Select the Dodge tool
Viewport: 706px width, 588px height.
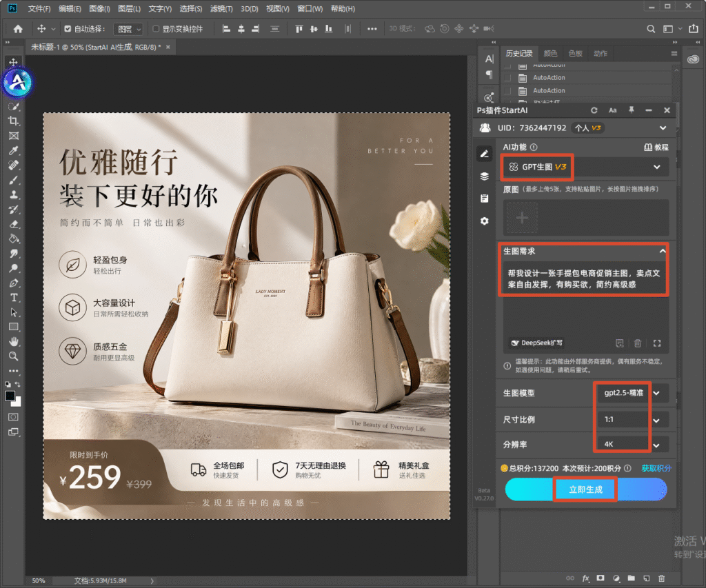[x=14, y=268]
